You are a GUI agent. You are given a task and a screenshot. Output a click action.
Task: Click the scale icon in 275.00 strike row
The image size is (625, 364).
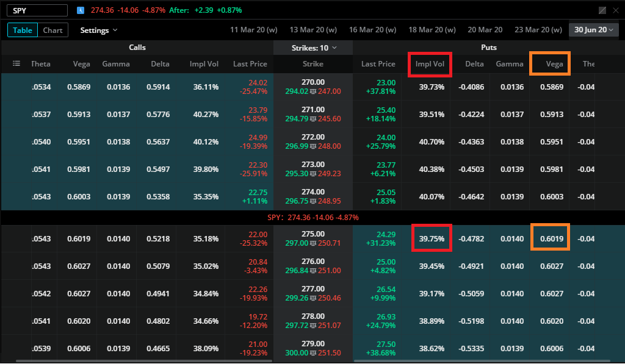tap(313, 243)
